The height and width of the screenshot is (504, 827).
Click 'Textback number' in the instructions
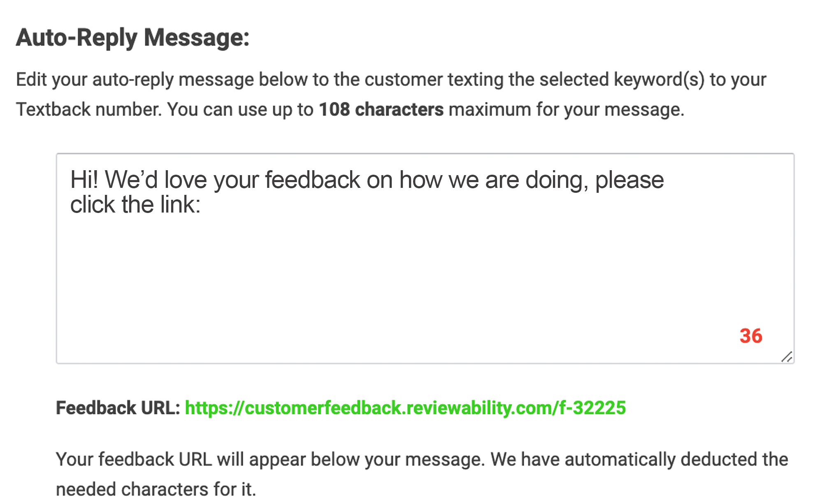[x=88, y=110]
